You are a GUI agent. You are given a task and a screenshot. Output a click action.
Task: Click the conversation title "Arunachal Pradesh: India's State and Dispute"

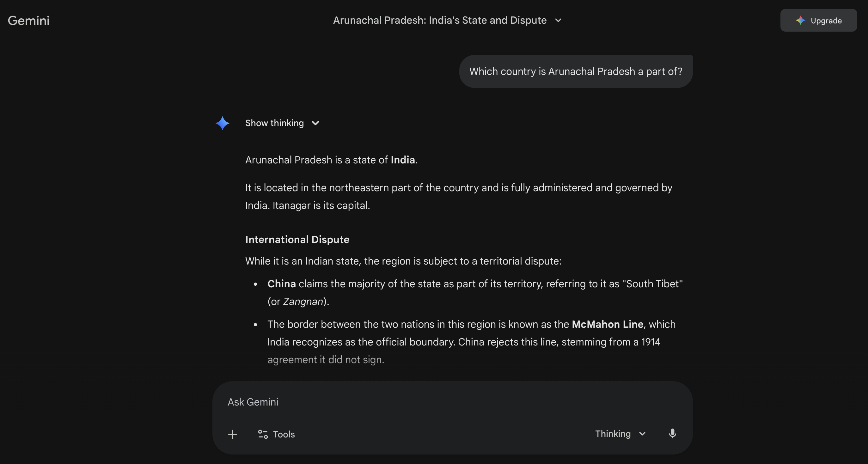pyautogui.click(x=439, y=20)
